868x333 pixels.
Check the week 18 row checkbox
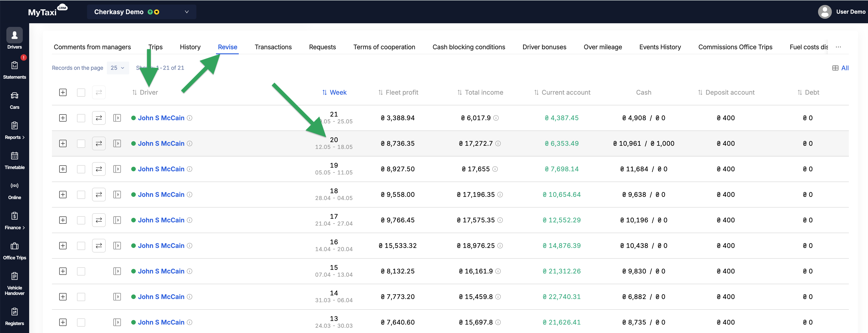pyautogui.click(x=81, y=195)
